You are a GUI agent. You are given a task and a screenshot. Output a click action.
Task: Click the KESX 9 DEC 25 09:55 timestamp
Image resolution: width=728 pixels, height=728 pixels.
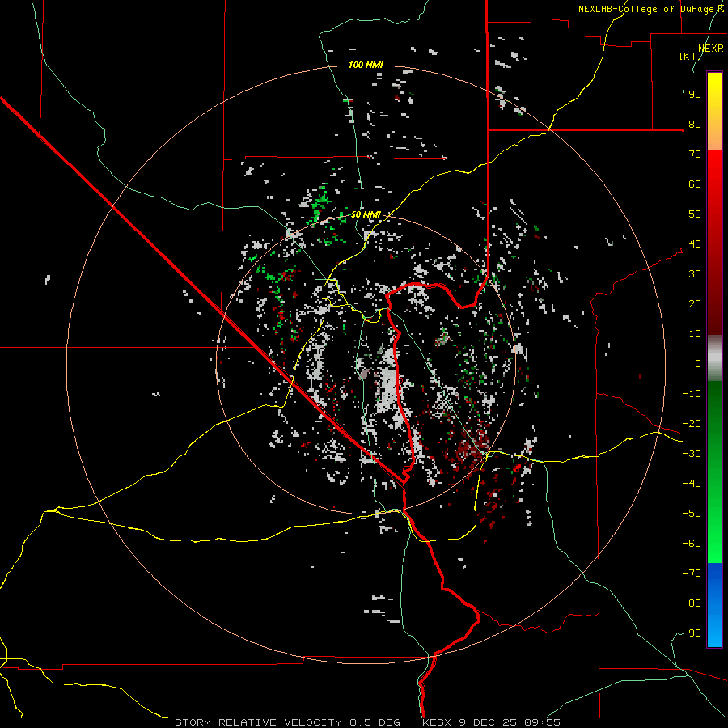tap(491, 722)
